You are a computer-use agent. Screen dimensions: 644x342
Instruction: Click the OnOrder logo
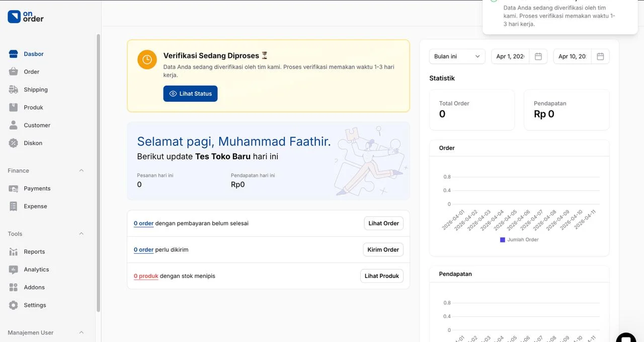click(x=26, y=17)
